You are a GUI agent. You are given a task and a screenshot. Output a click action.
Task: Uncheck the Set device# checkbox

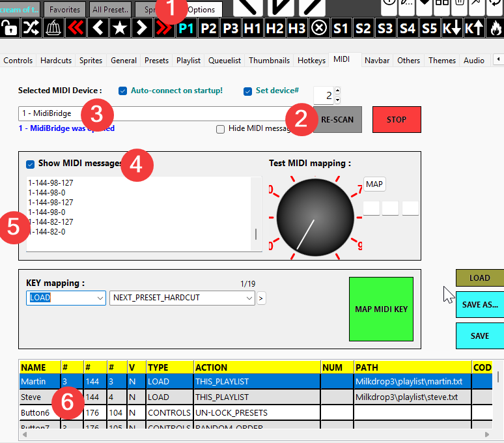coord(247,91)
